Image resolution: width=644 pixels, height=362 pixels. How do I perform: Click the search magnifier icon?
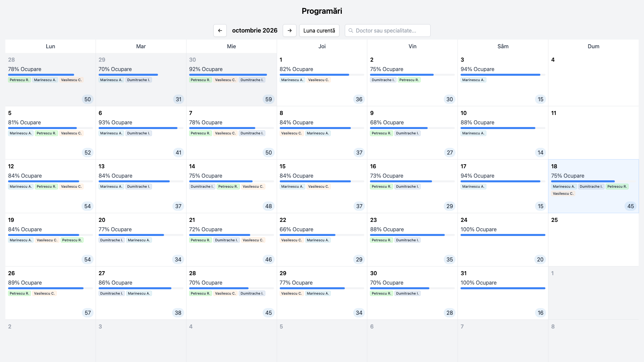351,31
